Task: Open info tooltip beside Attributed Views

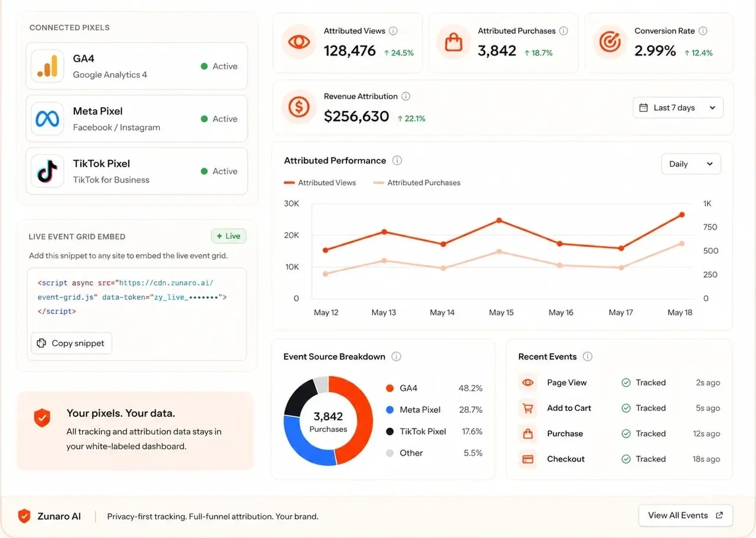Action: (x=393, y=31)
